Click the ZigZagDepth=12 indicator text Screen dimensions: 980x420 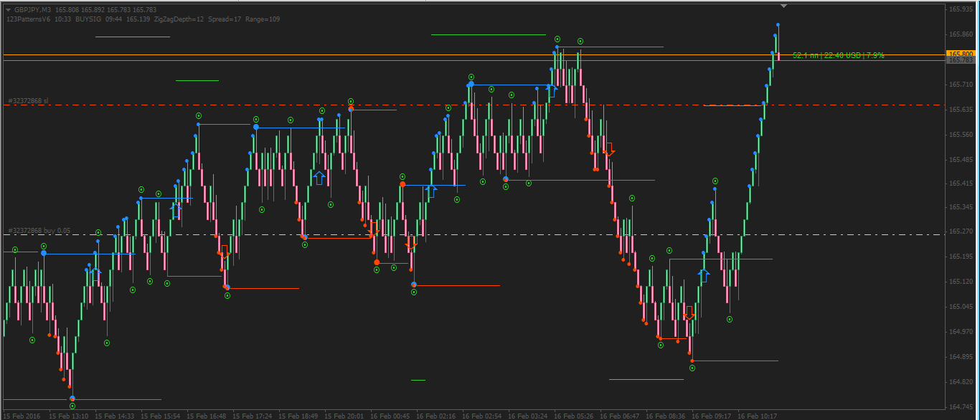(x=179, y=19)
